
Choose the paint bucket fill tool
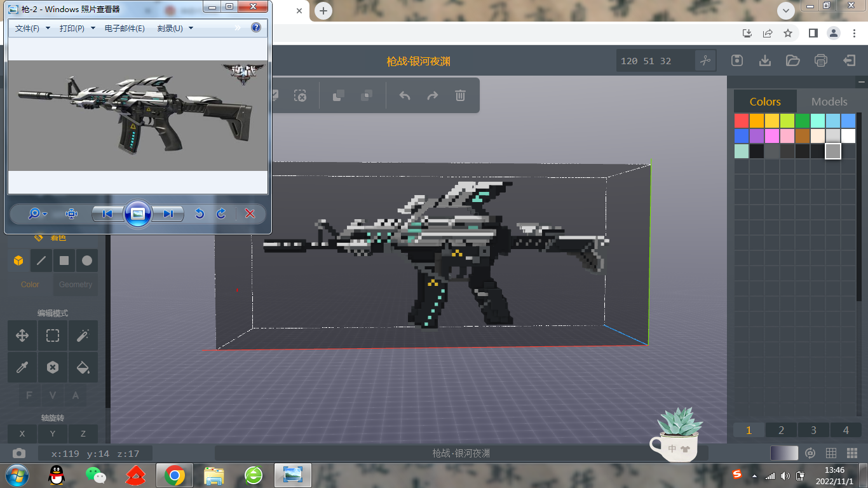[83, 367]
